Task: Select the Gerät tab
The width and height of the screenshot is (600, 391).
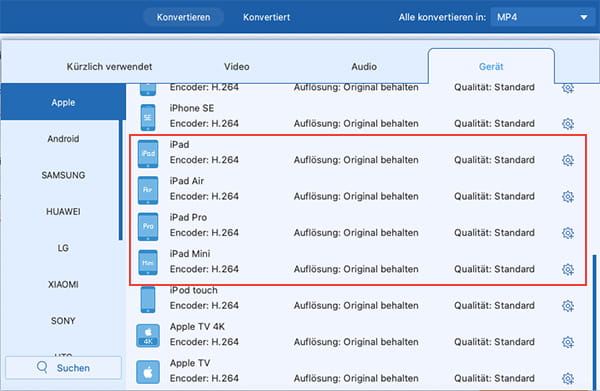Action: (x=491, y=67)
